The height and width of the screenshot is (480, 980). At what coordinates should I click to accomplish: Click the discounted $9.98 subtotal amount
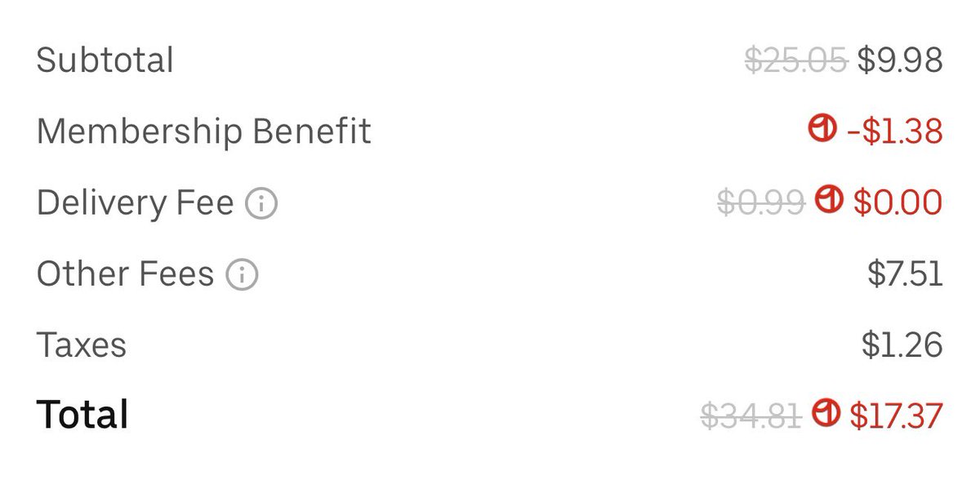900,60
